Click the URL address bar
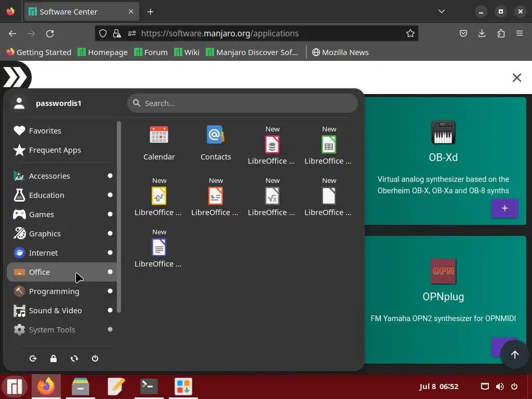 [x=257, y=33]
